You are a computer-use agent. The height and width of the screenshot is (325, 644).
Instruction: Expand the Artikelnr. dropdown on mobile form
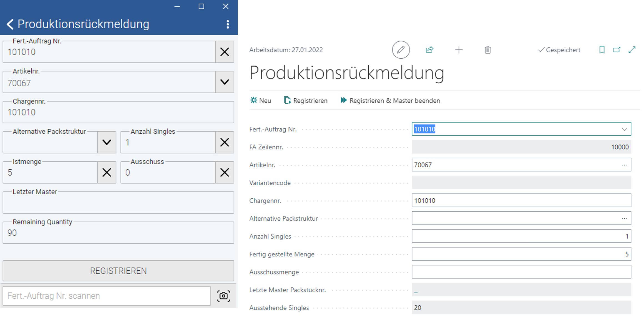[x=225, y=82]
